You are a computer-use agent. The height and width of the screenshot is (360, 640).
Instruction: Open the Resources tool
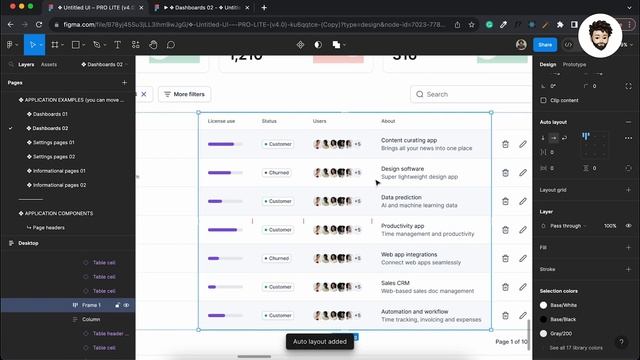pos(136,45)
